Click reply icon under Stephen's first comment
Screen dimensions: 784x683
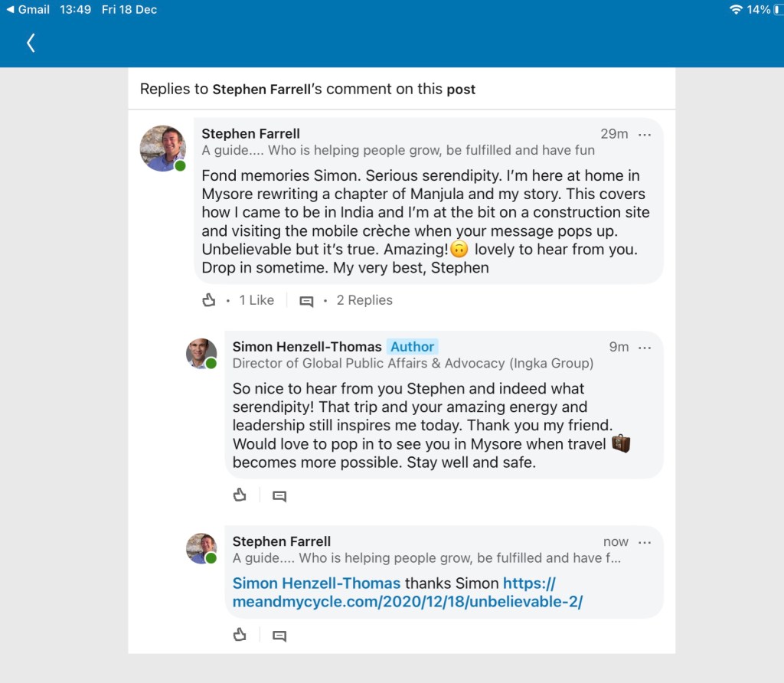click(x=306, y=301)
